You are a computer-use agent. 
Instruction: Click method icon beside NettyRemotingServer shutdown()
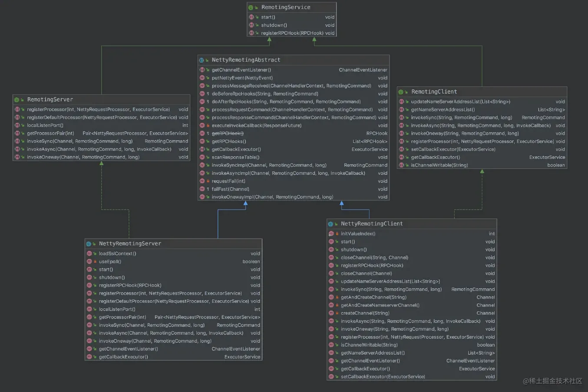pos(89,277)
